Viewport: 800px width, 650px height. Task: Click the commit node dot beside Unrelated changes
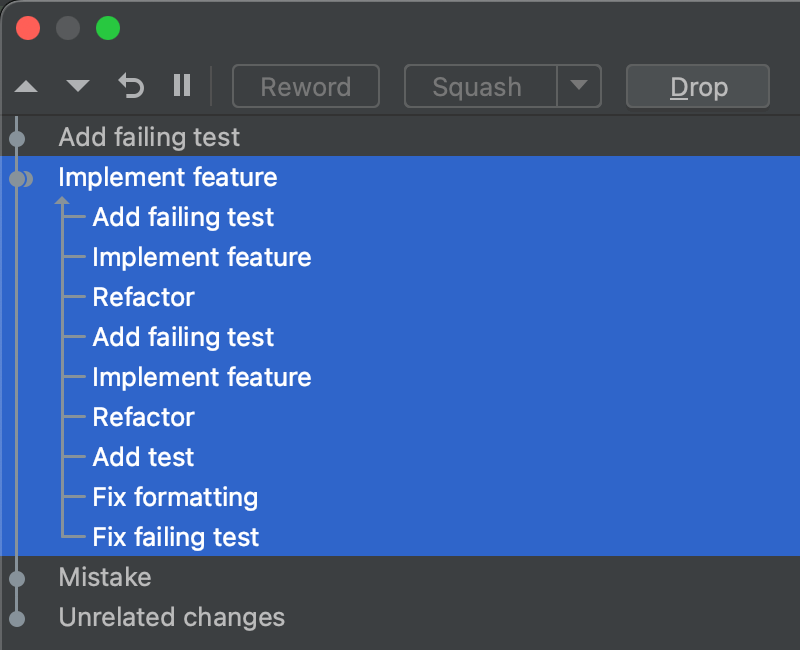pos(17,617)
